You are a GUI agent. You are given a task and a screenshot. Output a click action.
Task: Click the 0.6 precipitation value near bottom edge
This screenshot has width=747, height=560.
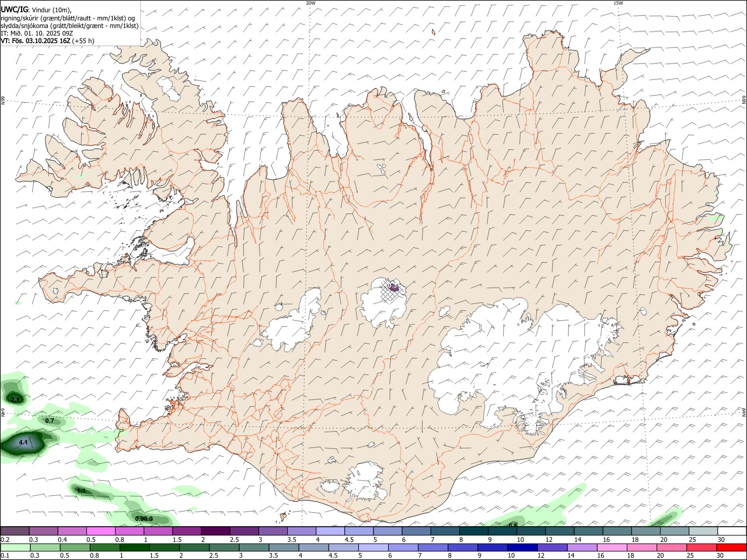pos(513,525)
